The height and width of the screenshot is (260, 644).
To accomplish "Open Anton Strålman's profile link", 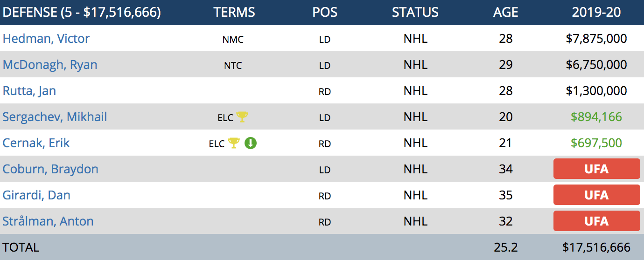I will coord(48,221).
